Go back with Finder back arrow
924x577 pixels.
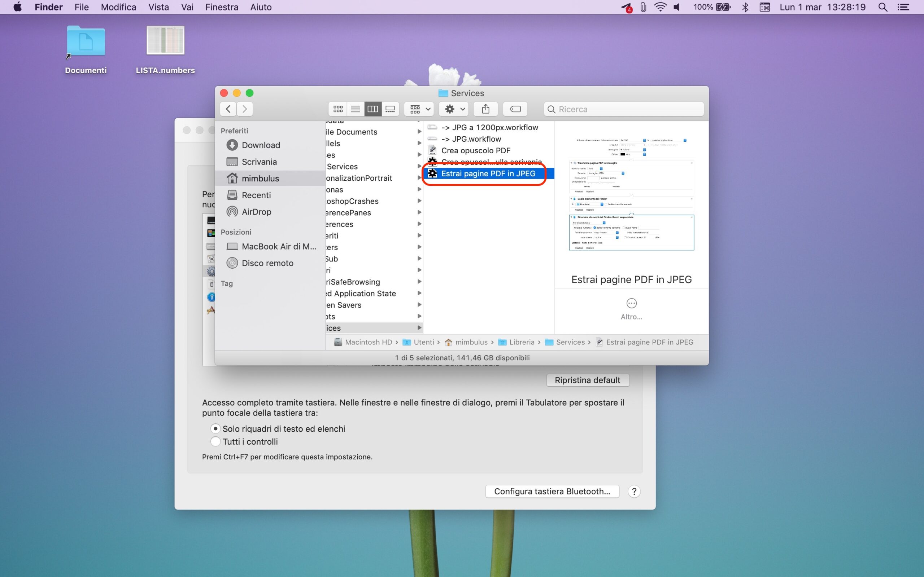pyautogui.click(x=228, y=109)
